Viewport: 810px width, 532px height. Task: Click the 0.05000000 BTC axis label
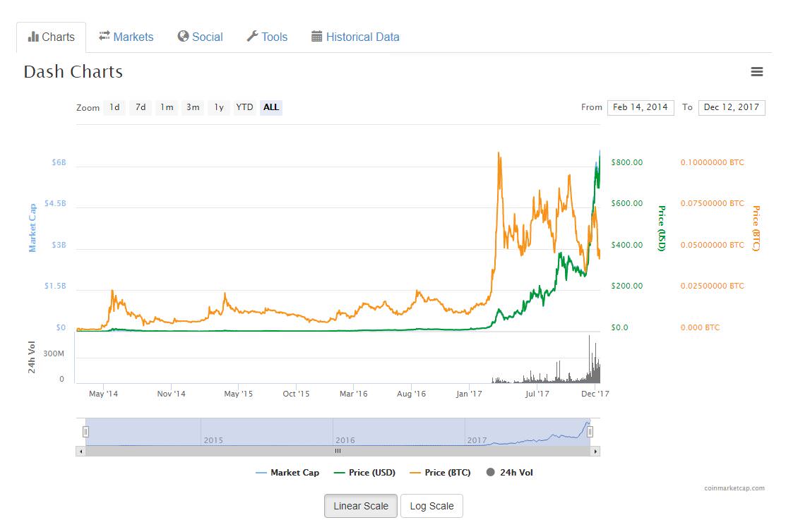point(713,245)
